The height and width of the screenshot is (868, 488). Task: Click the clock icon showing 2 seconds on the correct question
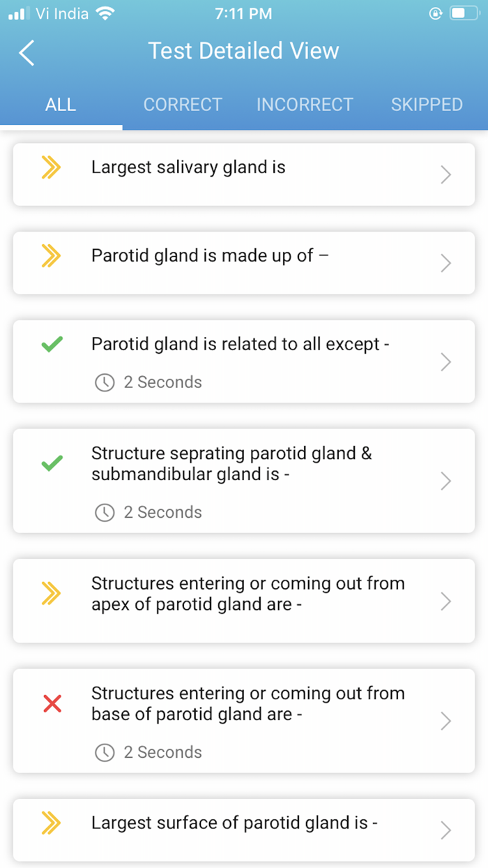point(105,382)
